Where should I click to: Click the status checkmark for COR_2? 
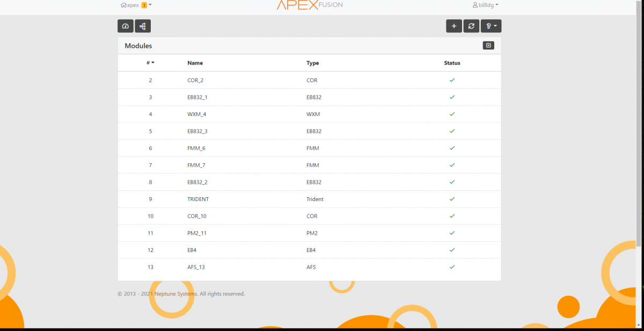(452, 80)
